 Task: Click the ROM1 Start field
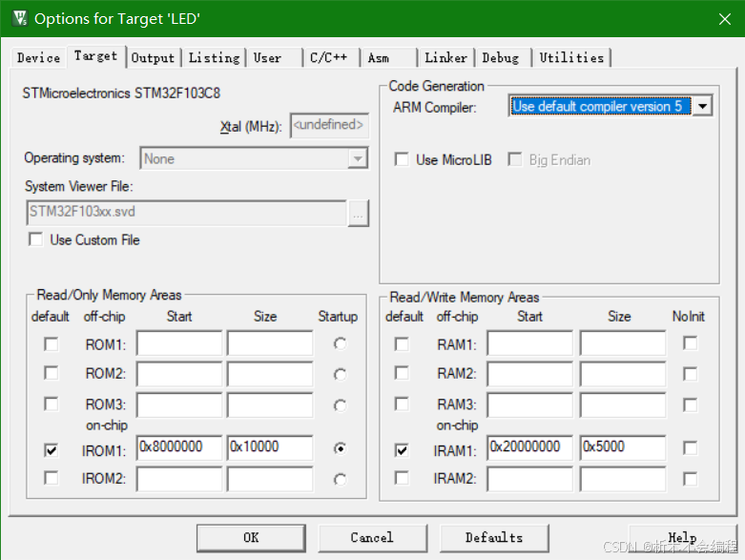(x=179, y=342)
